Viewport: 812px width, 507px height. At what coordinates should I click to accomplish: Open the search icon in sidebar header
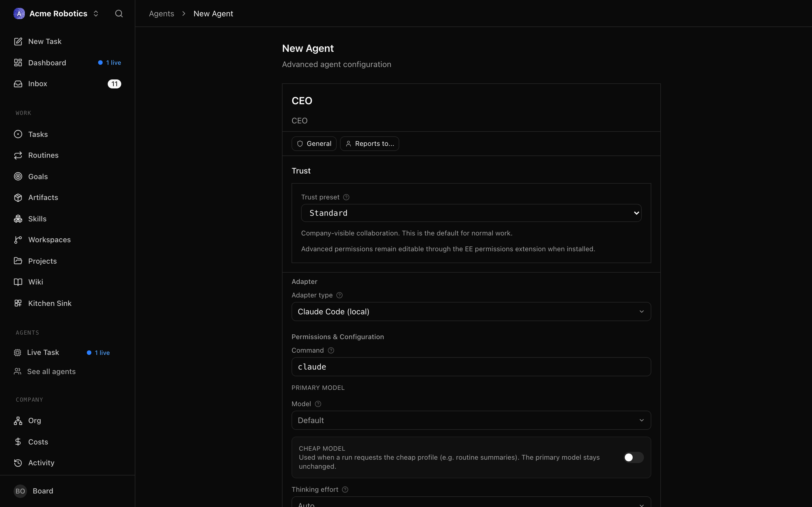tap(119, 14)
